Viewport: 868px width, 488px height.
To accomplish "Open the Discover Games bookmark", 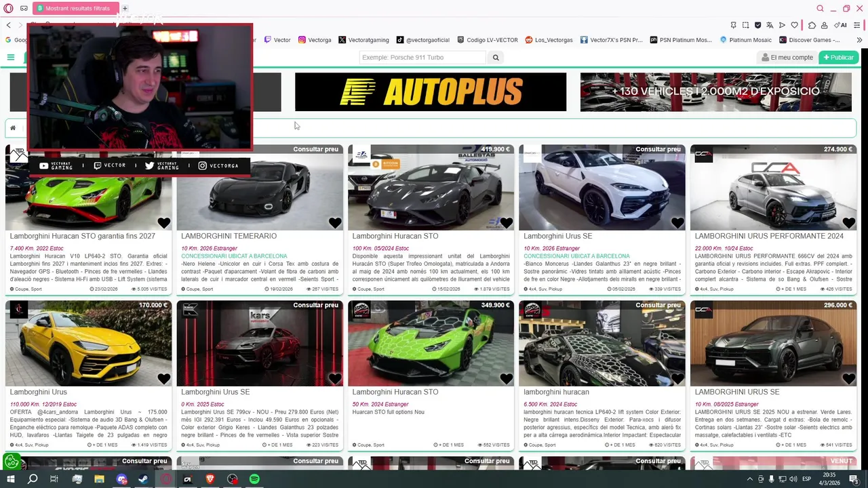I will point(810,40).
